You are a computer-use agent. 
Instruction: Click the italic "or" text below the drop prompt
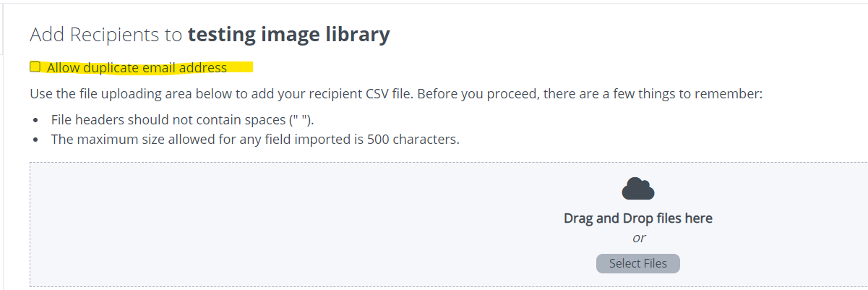[x=639, y=238]
